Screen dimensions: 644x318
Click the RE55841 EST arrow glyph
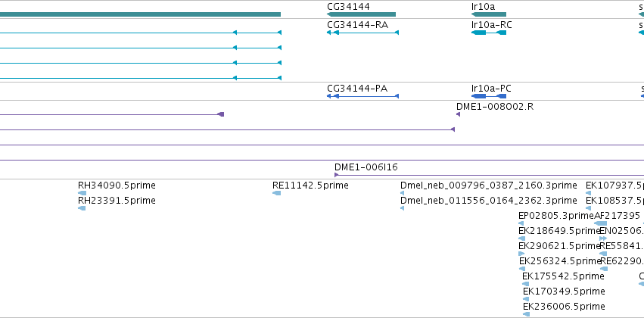pyautogui.click(x=603, y=254)
